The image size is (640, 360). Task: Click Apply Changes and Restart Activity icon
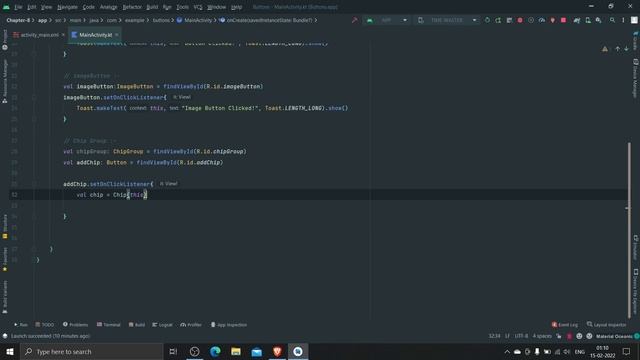pos(498,20)
